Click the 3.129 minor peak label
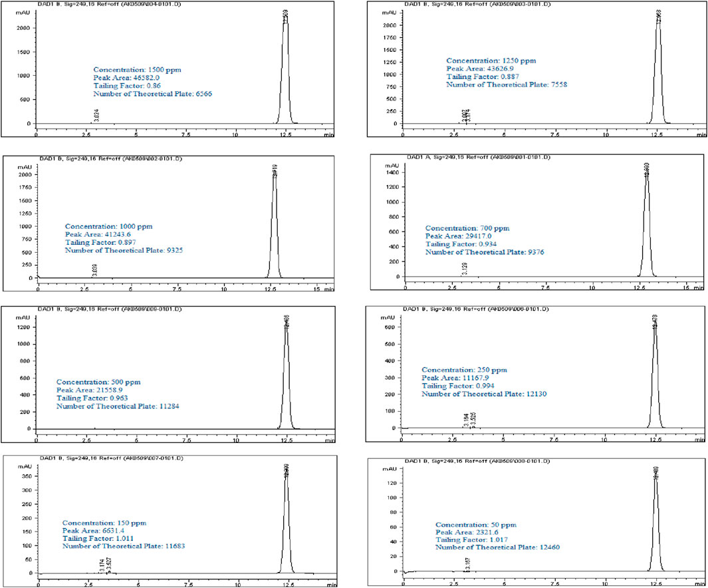The height and width of the screenshot is (588, 708). click(x=465, y=268)
